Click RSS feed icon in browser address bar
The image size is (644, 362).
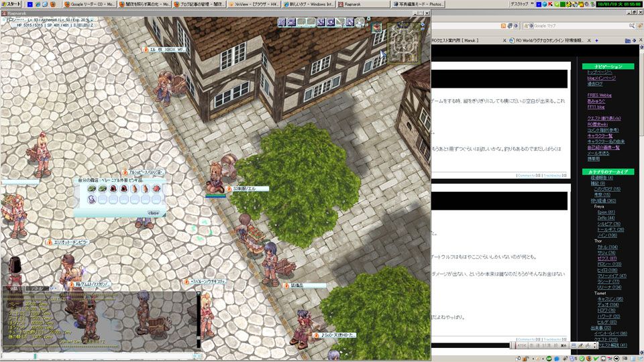(504, 26)
